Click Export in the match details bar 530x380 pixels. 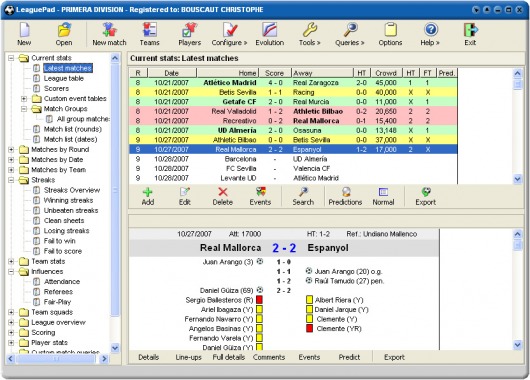click(394, 357)
